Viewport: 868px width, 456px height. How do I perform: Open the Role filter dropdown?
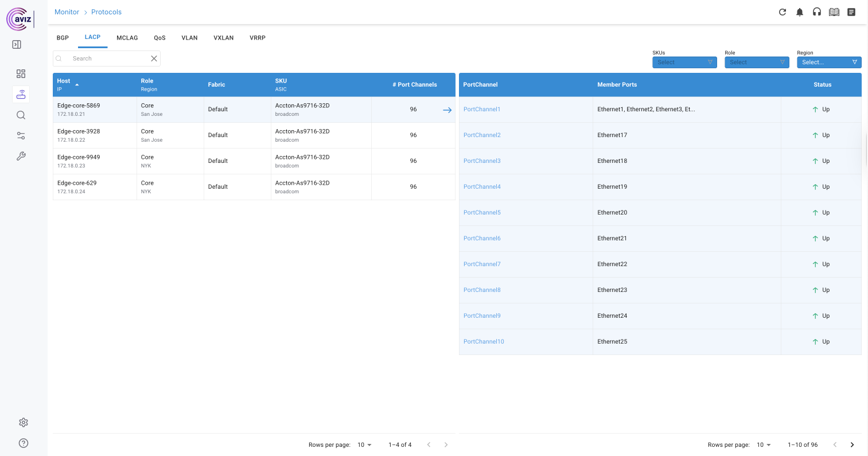[x=757, y=62]
